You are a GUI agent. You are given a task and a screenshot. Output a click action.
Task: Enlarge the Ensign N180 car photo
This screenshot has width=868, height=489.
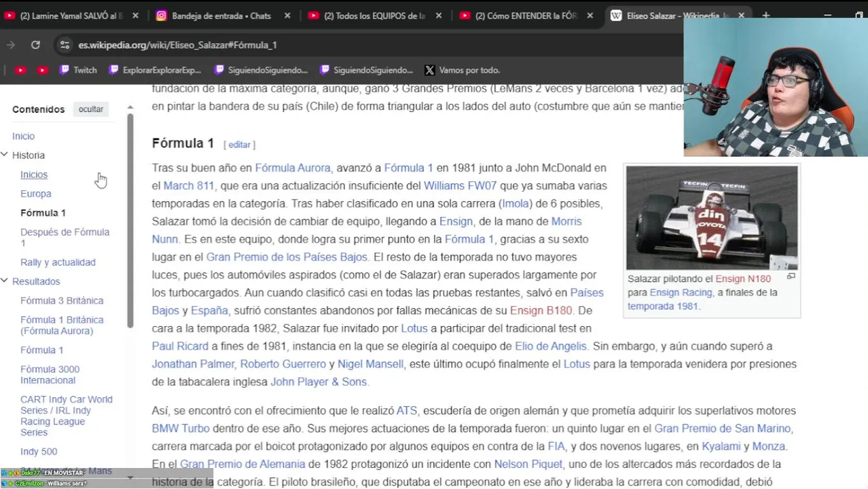[712, 218]
